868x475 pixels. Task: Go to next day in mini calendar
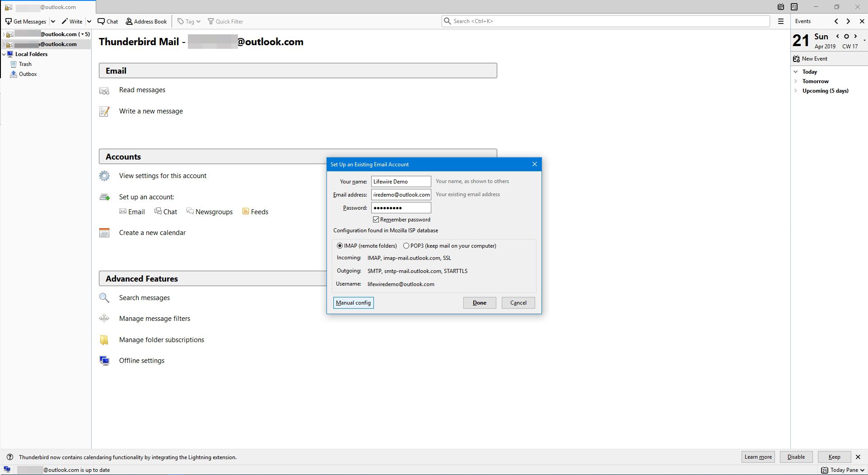pyautogui.click(x=855, y=36)
